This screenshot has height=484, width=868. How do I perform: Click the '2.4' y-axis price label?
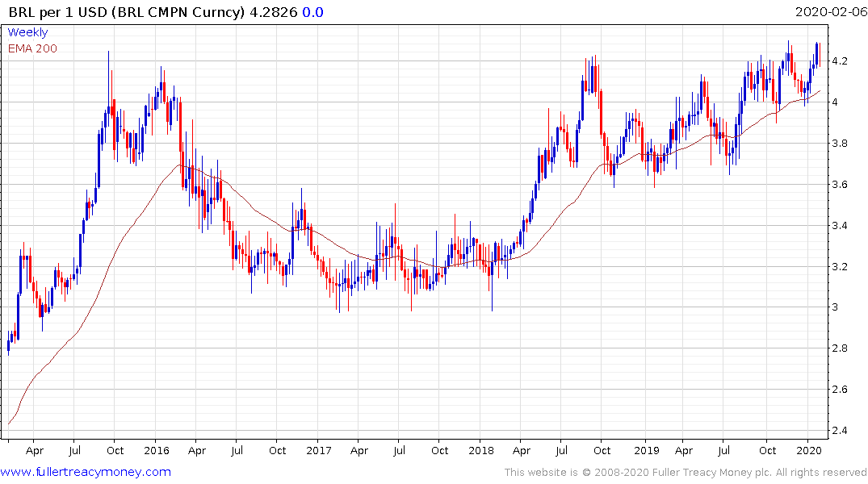point(840,430)
